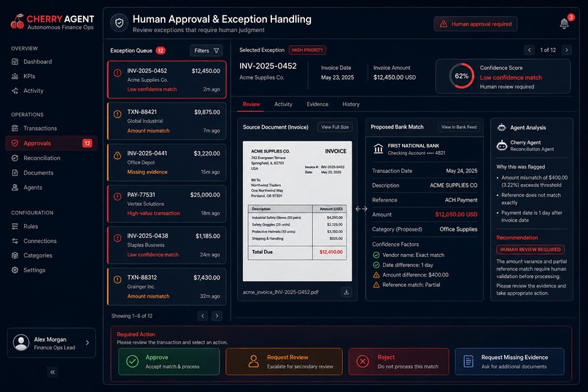This screenshot has width=588, height=392.
Task: Click the $12,050.00 USD bank amount
Action: [456, 215]
